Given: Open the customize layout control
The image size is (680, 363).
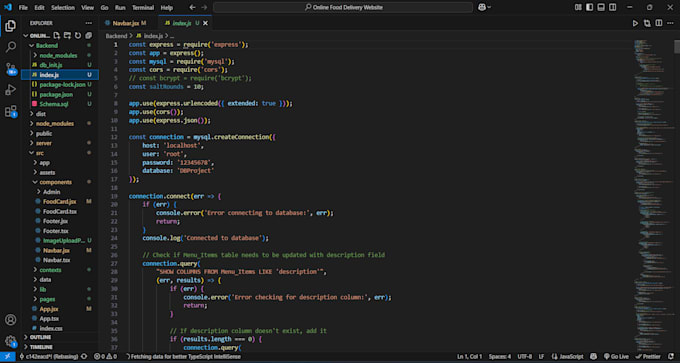Looking at the screenshot, I should click(578, 7).
